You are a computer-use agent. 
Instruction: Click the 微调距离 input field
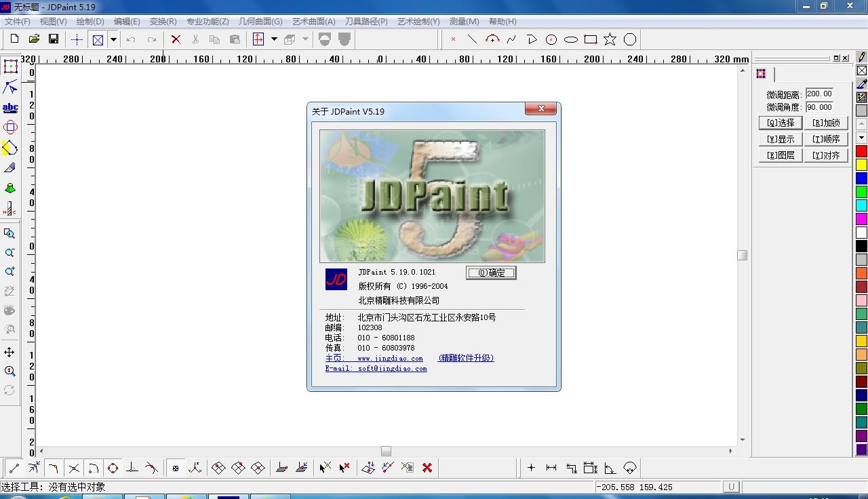tap(819, 94)
